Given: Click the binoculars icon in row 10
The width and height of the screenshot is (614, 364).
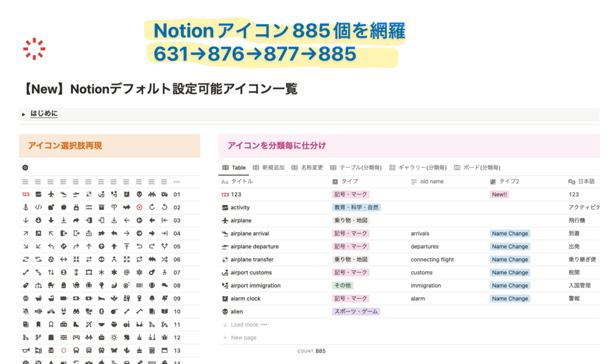Looking at the screenshot, I should (x=76, y=311).
